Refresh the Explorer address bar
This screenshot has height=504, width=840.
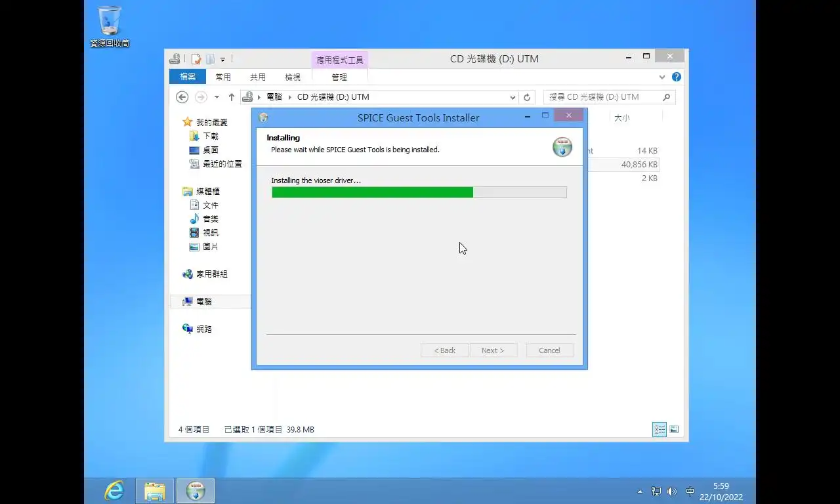coord(526,97)
